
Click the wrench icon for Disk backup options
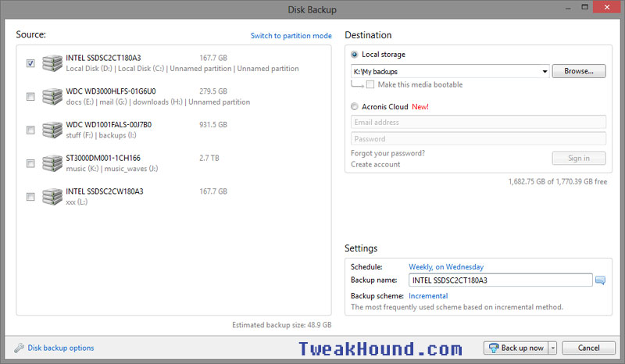pos(19,348)
